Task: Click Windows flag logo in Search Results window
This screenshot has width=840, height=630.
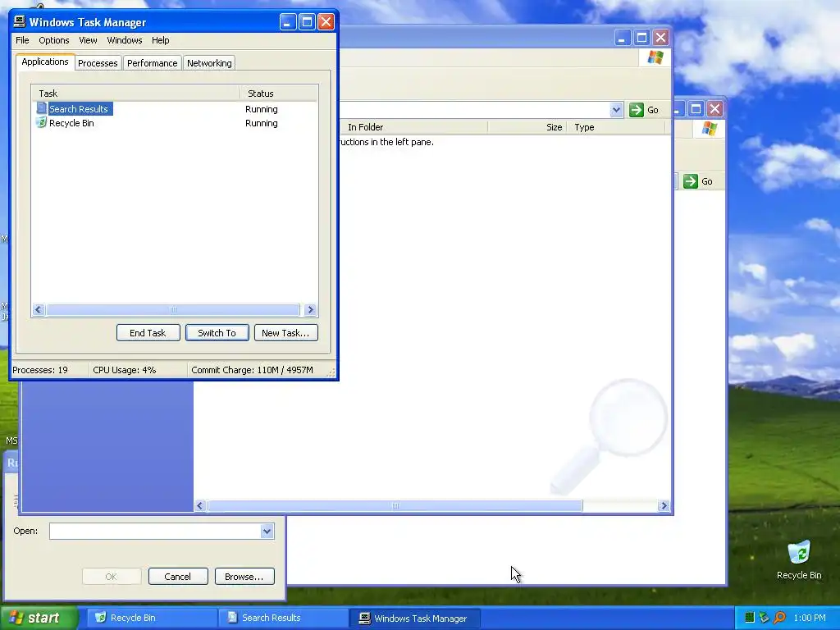Action: tap(655, 57)
